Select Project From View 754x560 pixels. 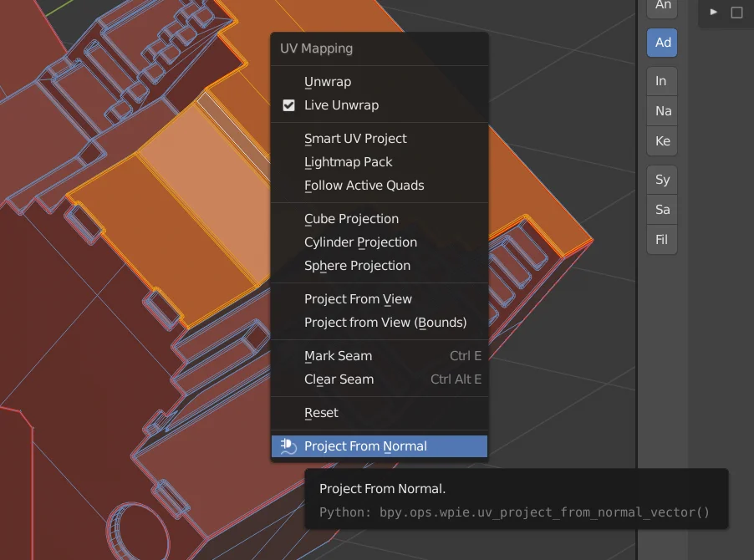coord(358,298)
